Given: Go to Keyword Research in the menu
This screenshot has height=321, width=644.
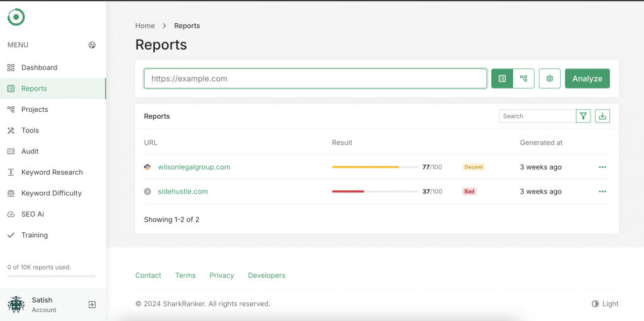Looking at the screenshot, I should (x=52, y=172).
